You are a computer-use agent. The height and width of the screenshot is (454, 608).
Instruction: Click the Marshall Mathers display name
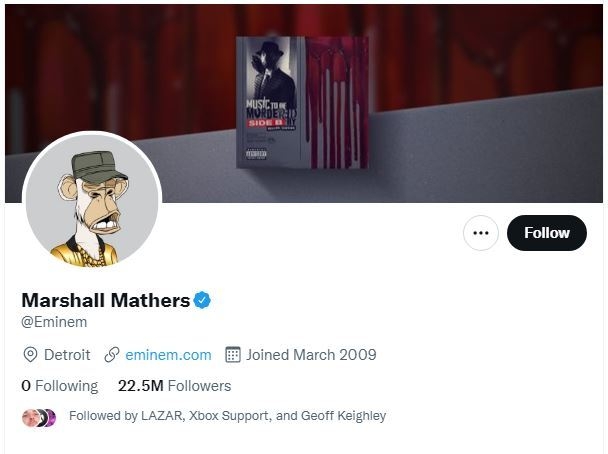(x=106, y=300)
